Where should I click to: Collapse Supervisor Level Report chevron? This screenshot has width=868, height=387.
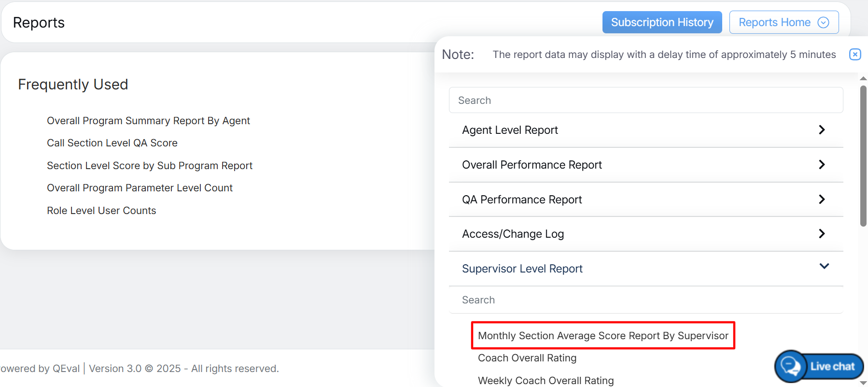tap(824, 266)
